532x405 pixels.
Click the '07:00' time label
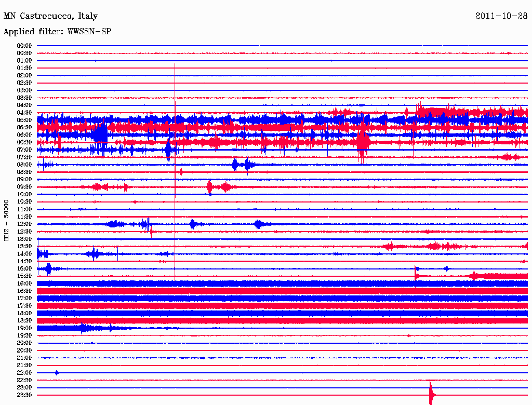pyautogui.click(x=24, y=150)
